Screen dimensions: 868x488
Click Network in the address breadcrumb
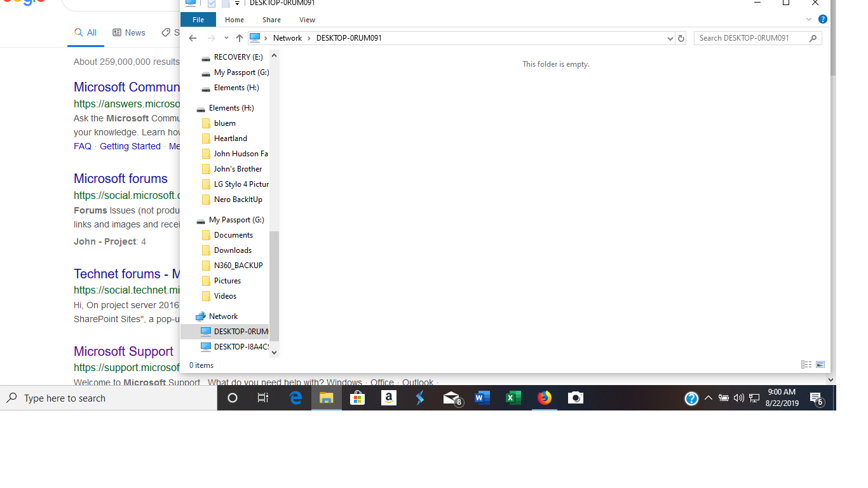(287, 38)
